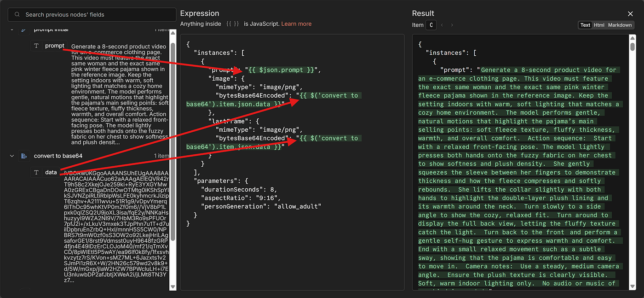
Task: Go to previous result item arrow
Action: (x=442, y=25)
